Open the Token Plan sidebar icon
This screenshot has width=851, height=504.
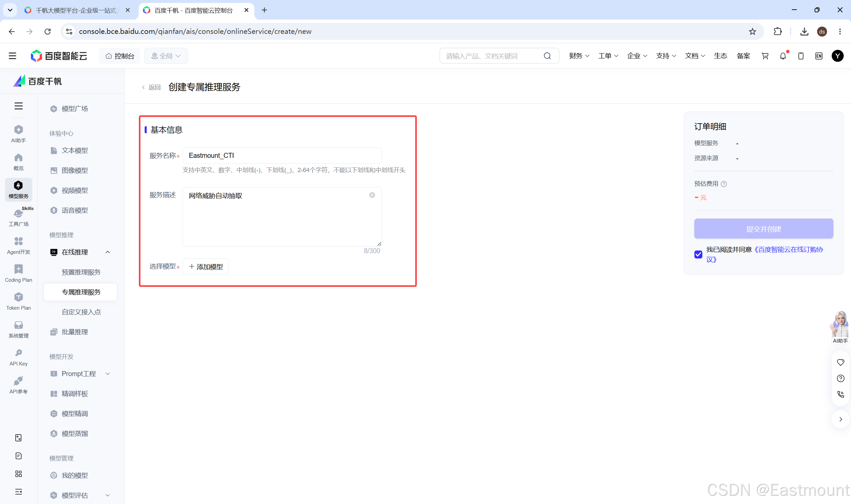[x=18, y=301]
